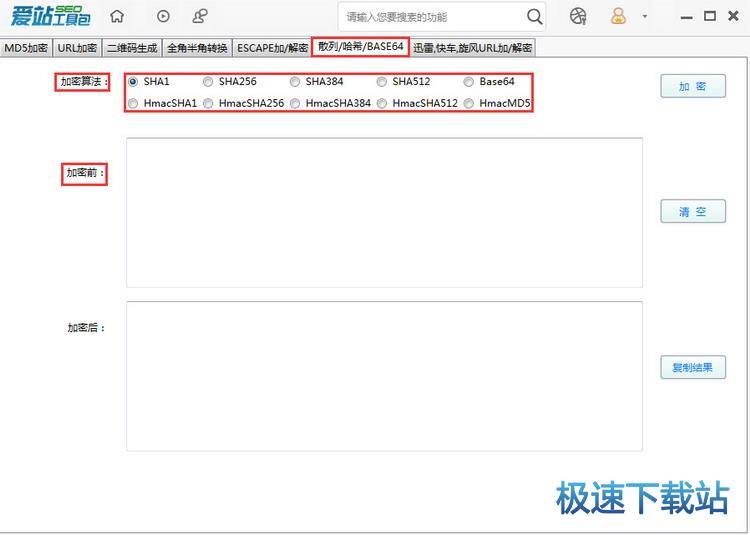Click the 加密 encrypt button

(x=693, y=87)
